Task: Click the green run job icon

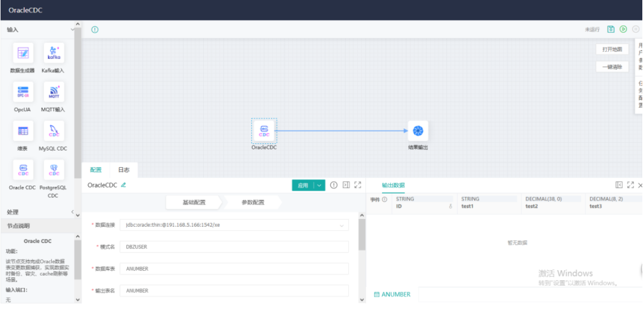Action: (x=623, y=29)
